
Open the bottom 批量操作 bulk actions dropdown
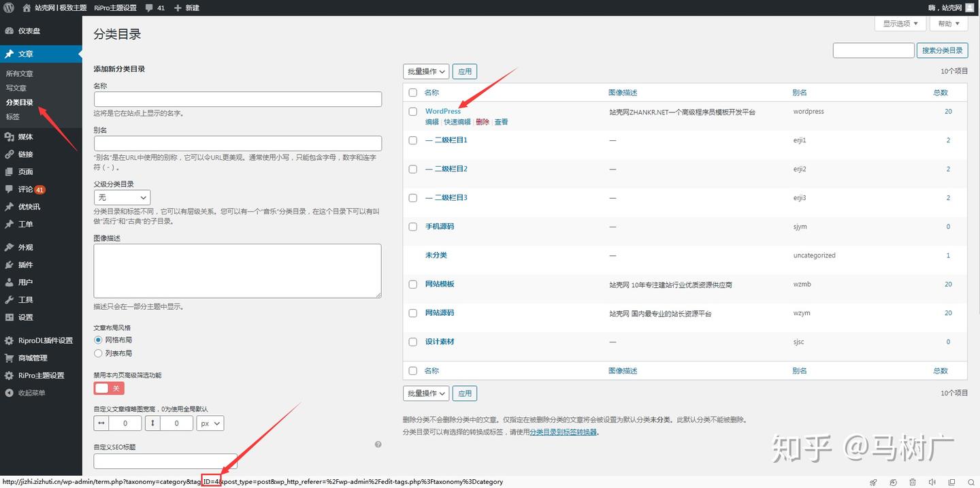click(426, 393)
